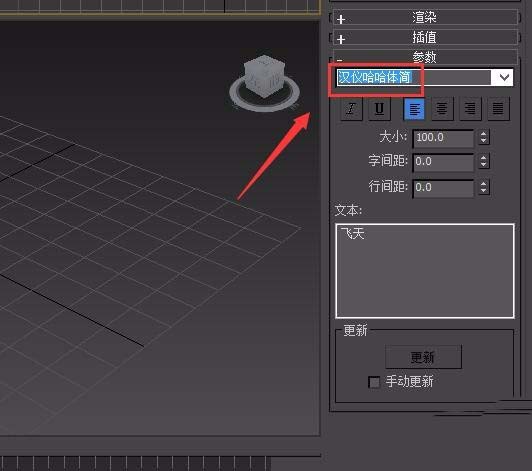
Task: Click the 大小 value field
Action: pos(443,138)
